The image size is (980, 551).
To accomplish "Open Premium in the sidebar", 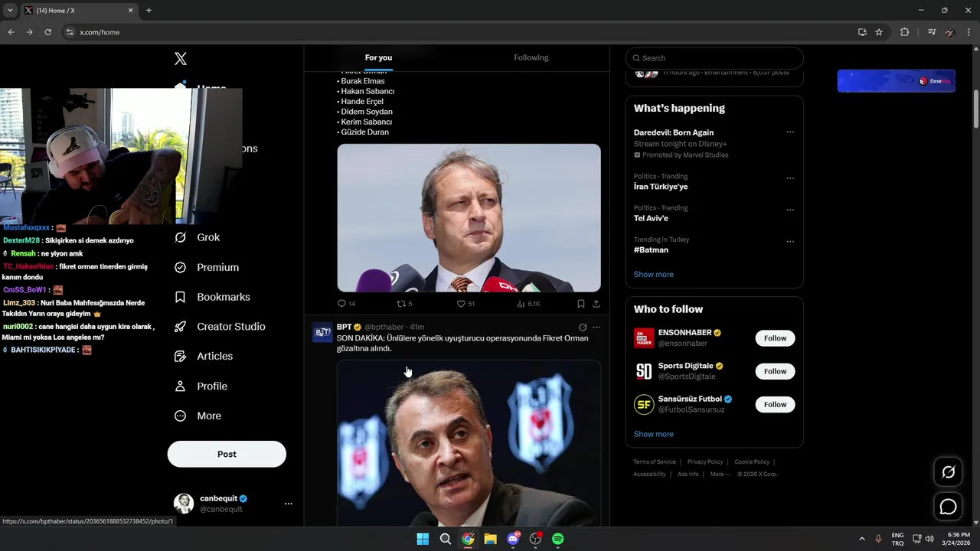I will [x=207, y=267].
